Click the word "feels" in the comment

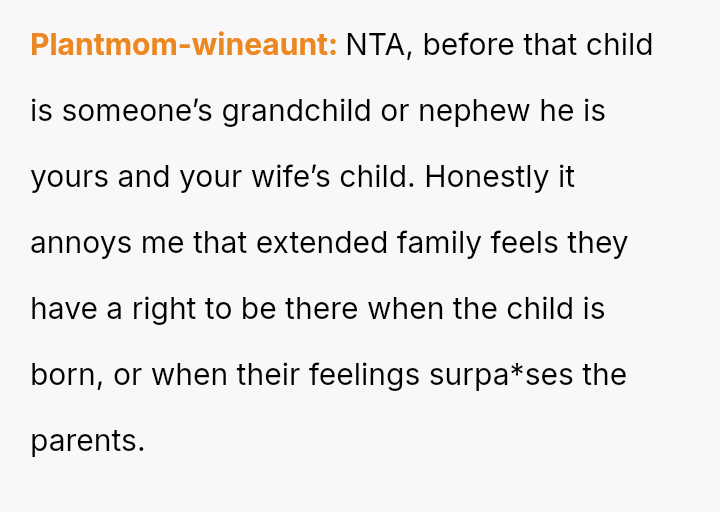(525, 243)
